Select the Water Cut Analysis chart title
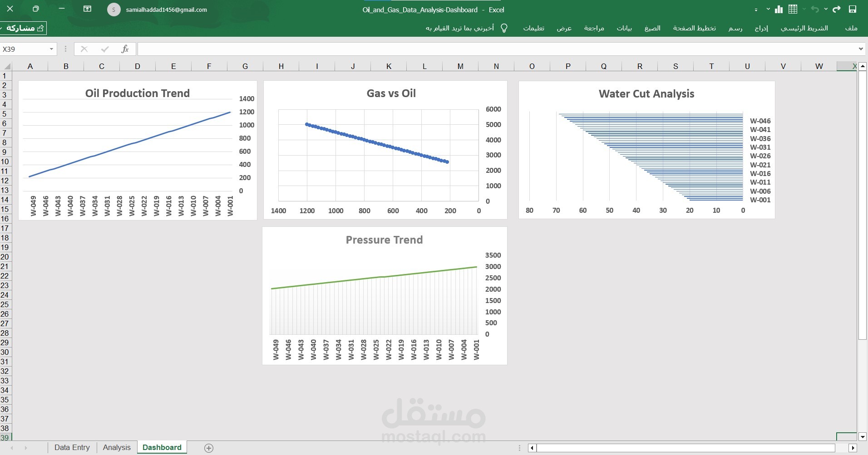Viewport: 868px width, 455px height. click(646, 93)
